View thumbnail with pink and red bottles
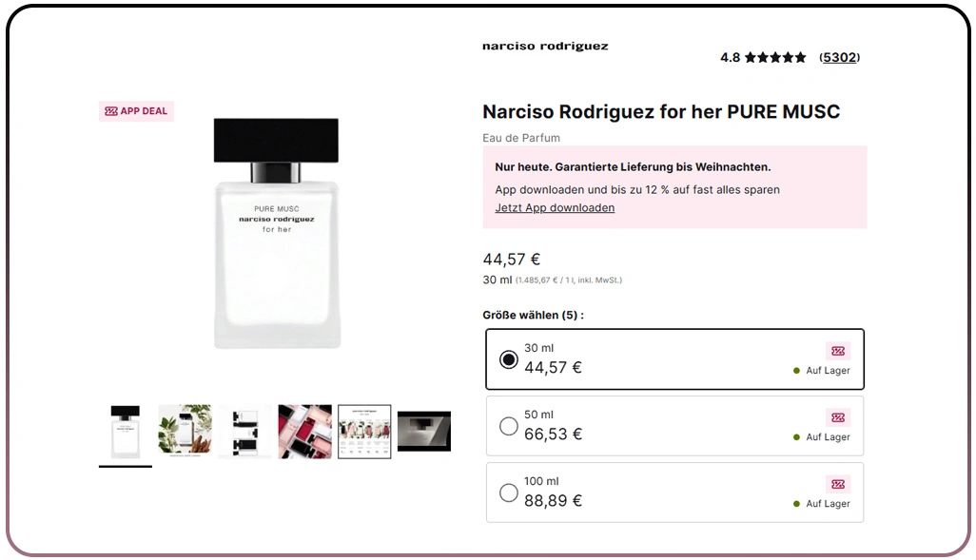 pos(305,432)
